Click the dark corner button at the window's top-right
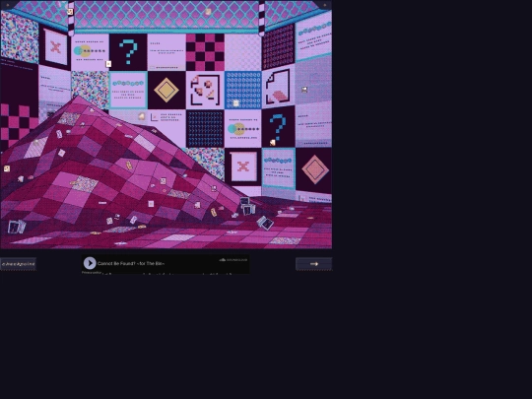Screen dimensions: 532x399 click(325, 5)
